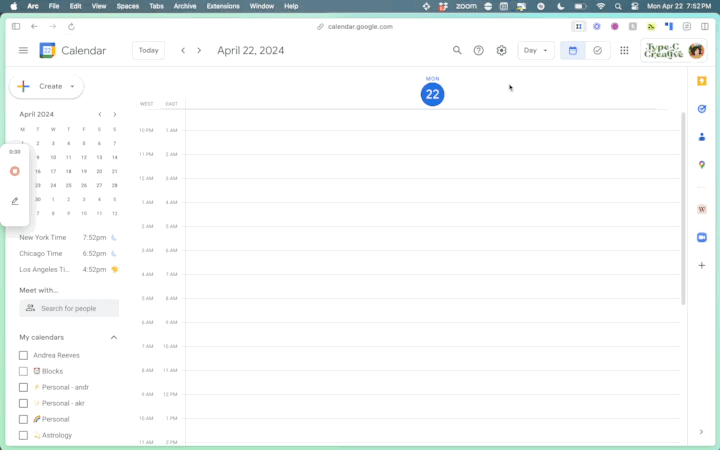The height and width of the screenshot is (450, 720).
Task: Click the search magnifier icon
Action: 457,50
